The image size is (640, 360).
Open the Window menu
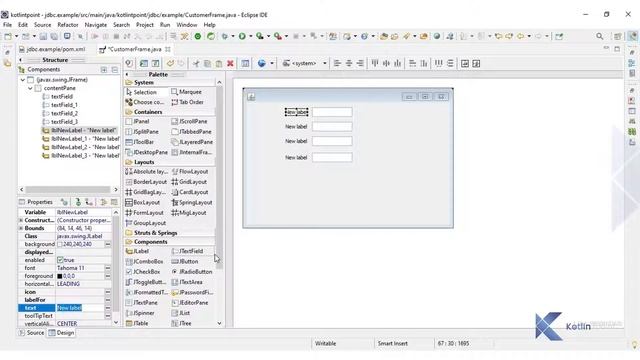coord(187,25)
